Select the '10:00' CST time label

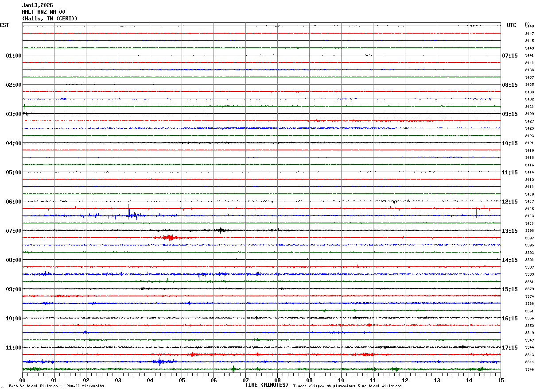point(14,319)
